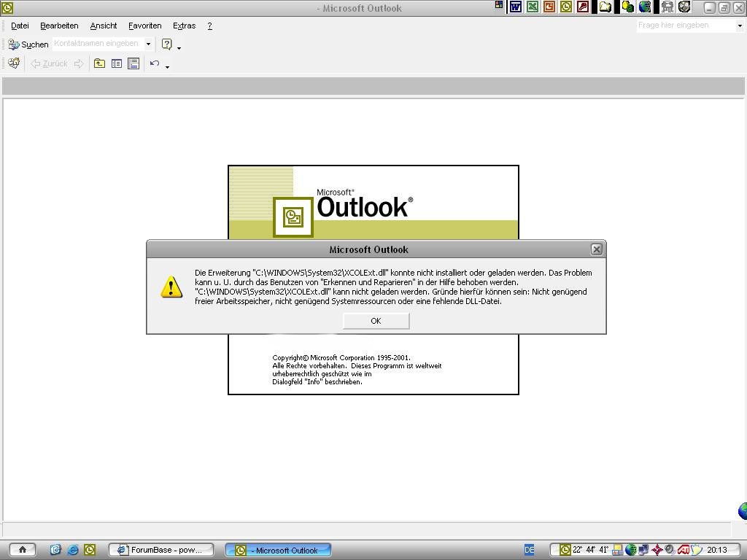Click the yellow warning icon in dialog

[171, 287]
